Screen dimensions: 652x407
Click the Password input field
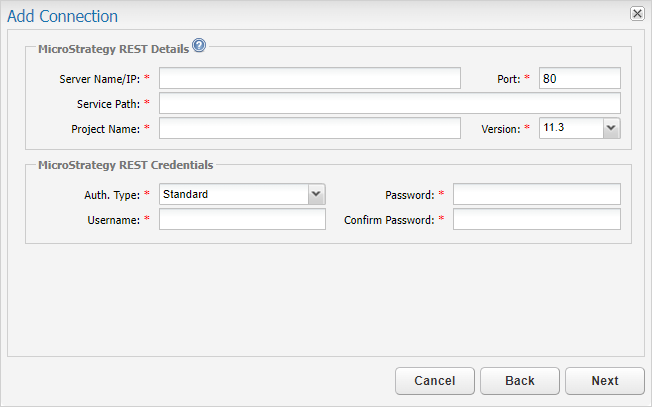[x=537, y=194]
